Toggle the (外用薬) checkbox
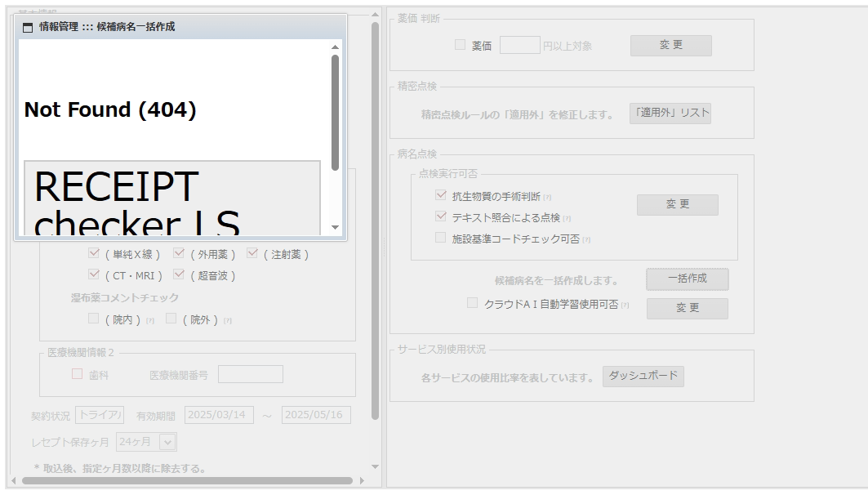 pos(178,253)
